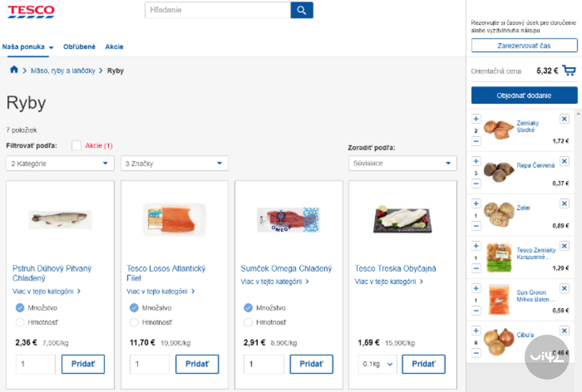Screen dimensions: 582x392
Task: Remove Zeler from the basket
Action: [x=564, y=203]
